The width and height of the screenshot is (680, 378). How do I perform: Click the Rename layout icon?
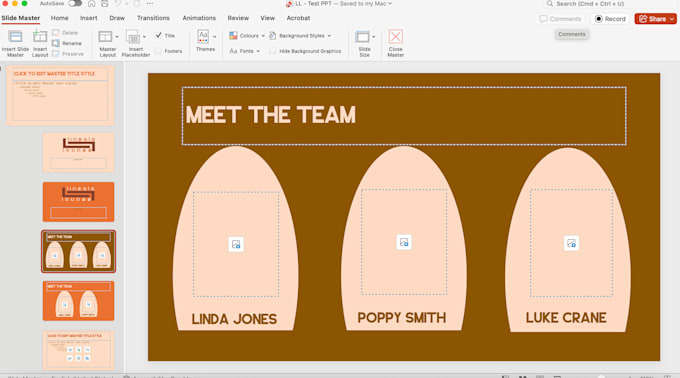pos(56,43)
